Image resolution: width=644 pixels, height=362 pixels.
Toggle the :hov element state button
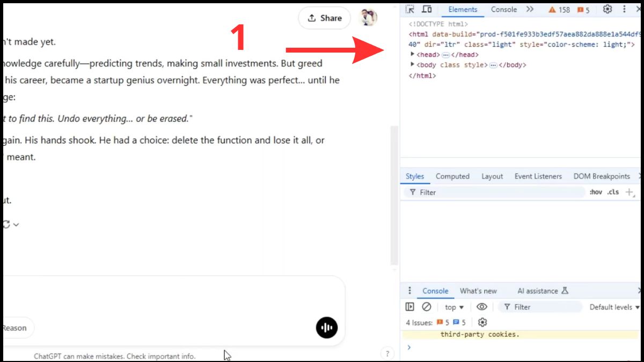point(596,192)
